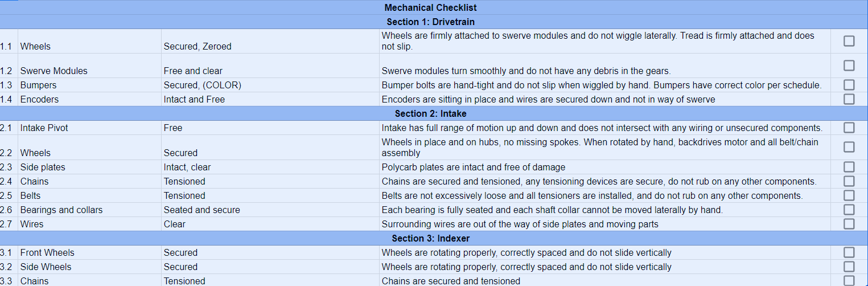Check the Bearings and collars checkbox
The image size is (868, 286).
pyautogui.click(x=849, y=210)
